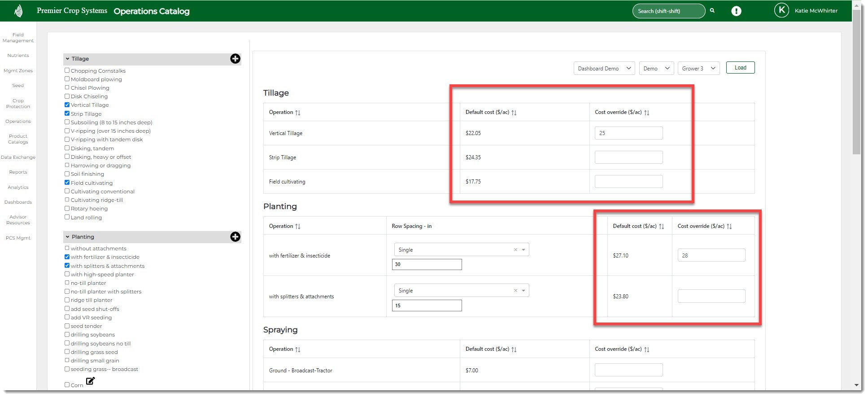Sort Tillage by Default cost column
868x397 pixels.
514,113
